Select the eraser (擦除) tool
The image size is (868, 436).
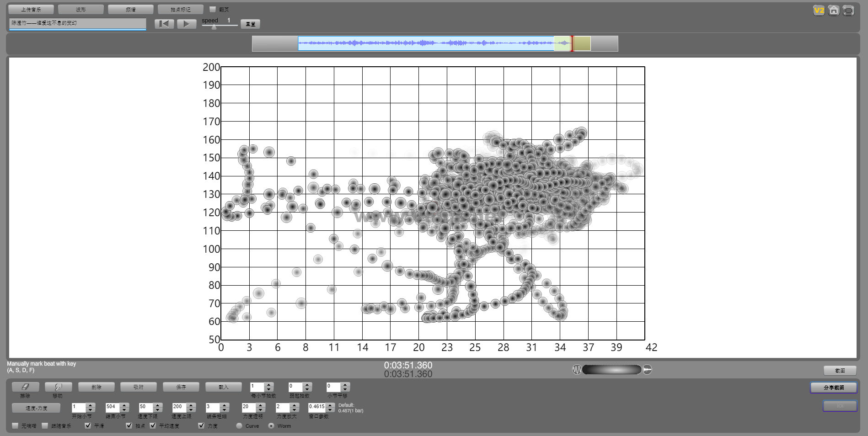click(25, 387)
